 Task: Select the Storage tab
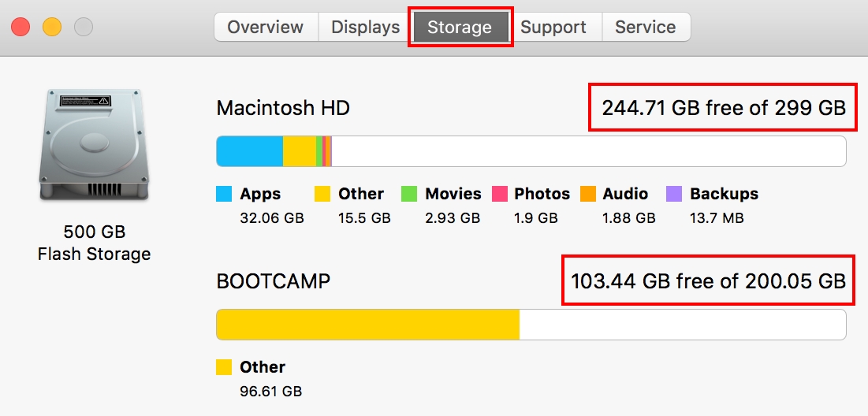(460, 27)
